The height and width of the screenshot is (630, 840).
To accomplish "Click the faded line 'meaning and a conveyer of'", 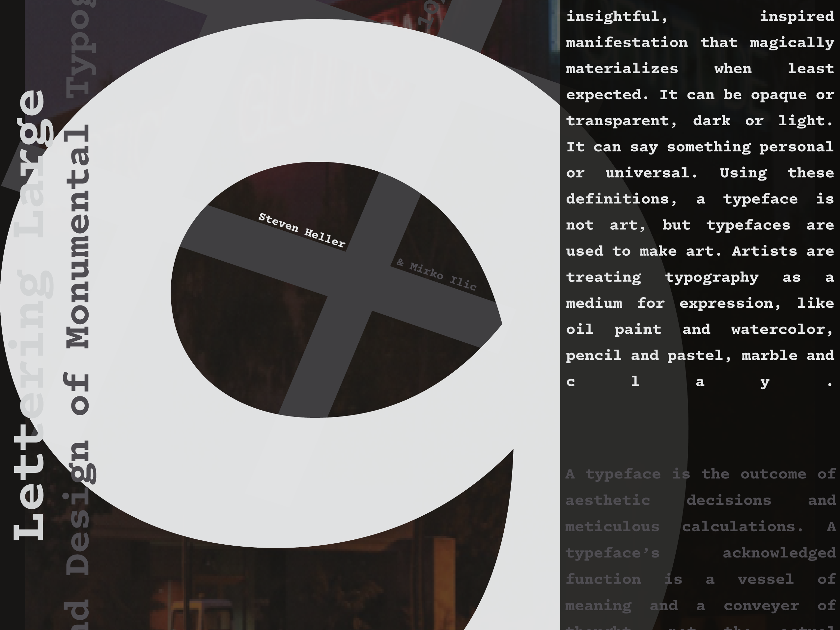I will click(x=700, y=606).
